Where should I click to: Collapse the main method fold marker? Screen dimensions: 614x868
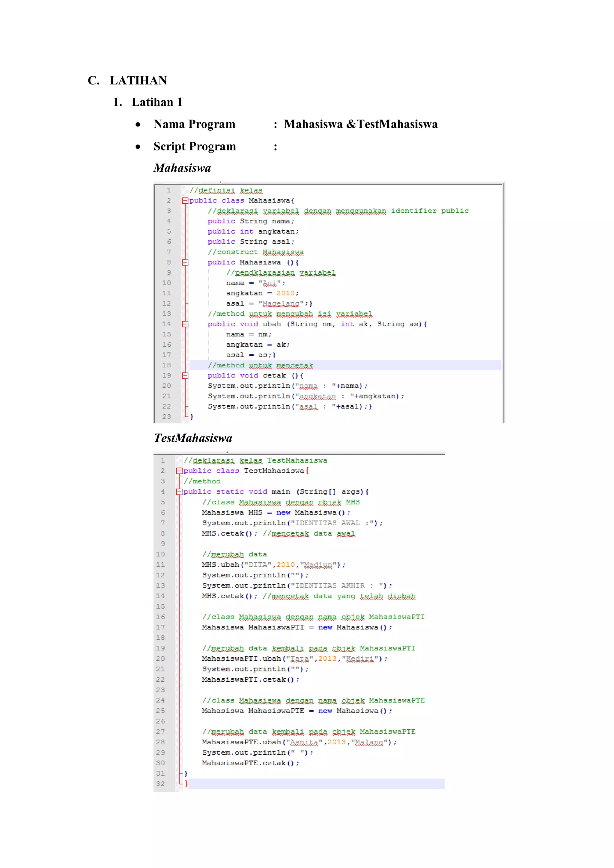(x=179, y=492)
